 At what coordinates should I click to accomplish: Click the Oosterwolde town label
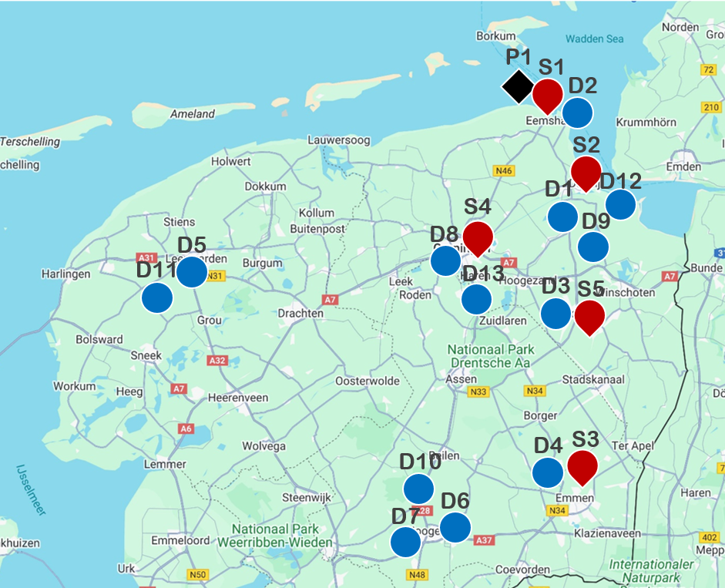pyautogui.click(x=368, y=381)
